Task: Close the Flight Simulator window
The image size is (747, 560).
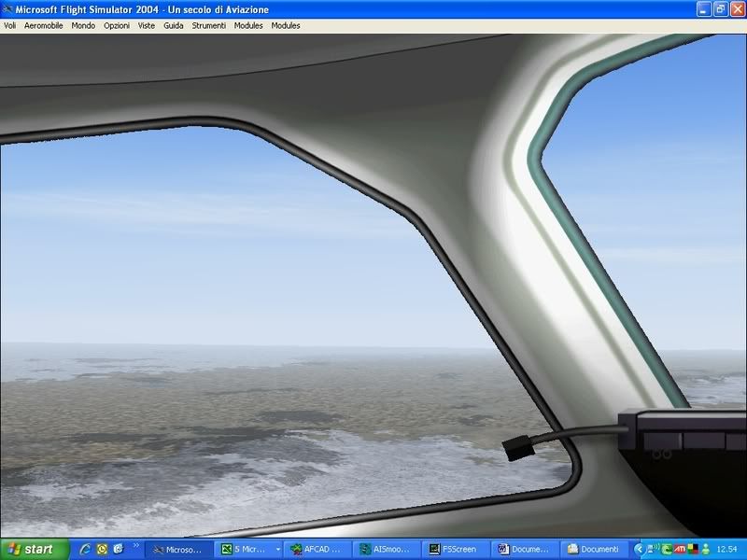Action: pyautogui.click(x=738, y=9)
